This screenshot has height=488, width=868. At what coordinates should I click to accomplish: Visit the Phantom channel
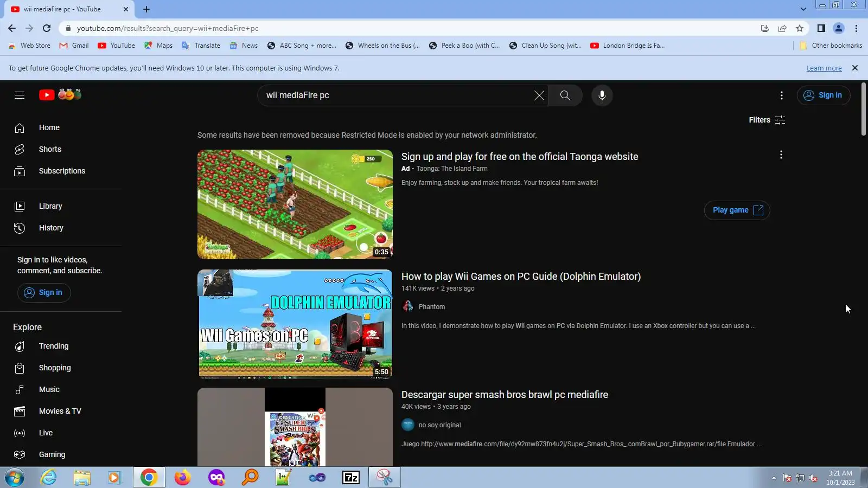point(432,307)
